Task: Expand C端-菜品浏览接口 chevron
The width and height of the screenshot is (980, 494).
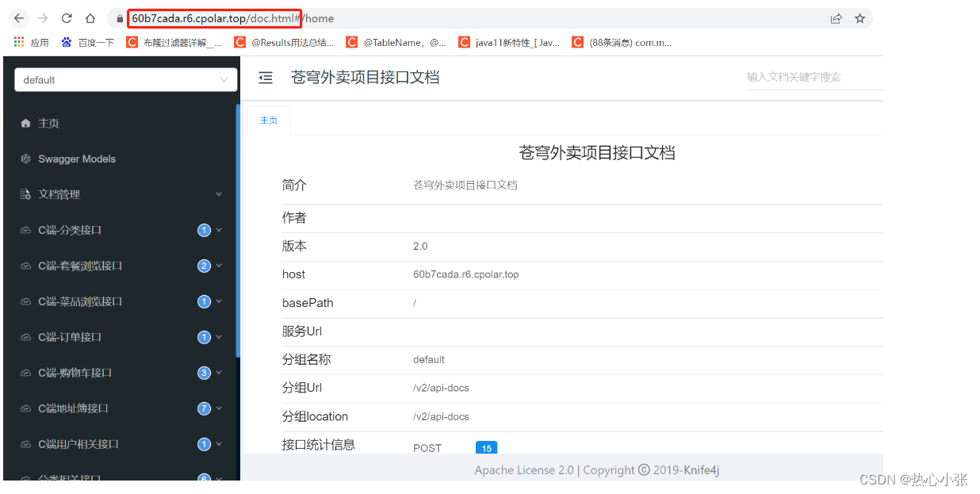Action: point(219,301)
